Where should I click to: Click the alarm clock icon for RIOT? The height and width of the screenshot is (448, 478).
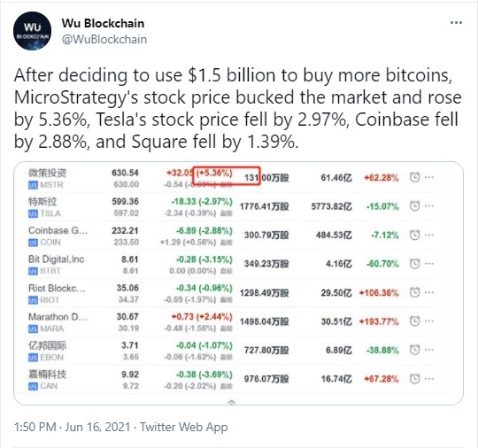414,292
